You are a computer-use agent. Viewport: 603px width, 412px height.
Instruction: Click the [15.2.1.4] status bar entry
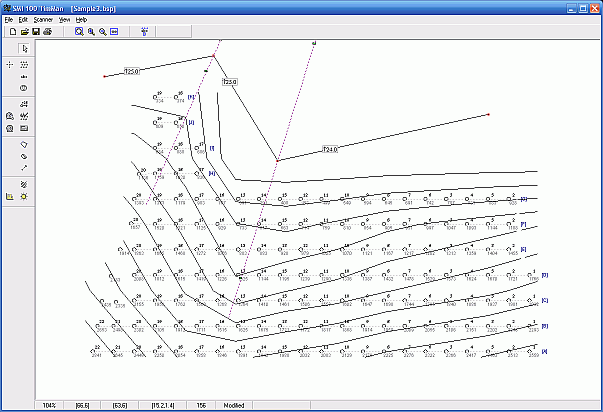pyautogui.click(x=163, y=405)
